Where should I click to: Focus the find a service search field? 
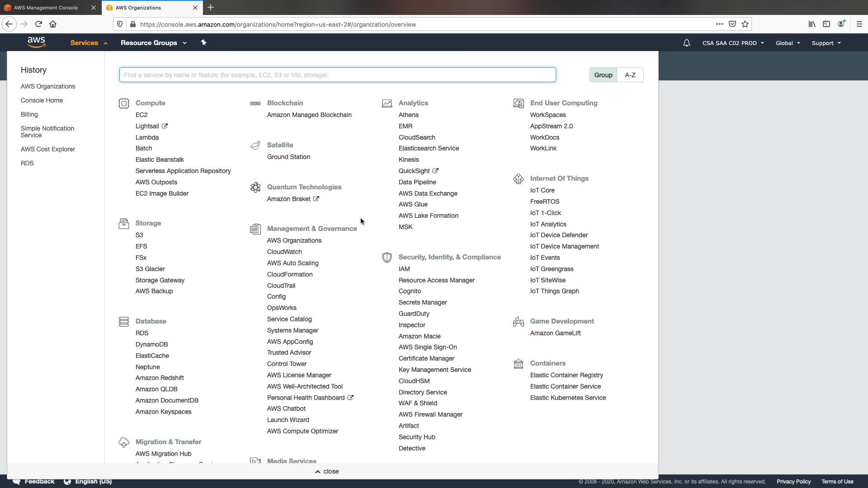point(337,75)
